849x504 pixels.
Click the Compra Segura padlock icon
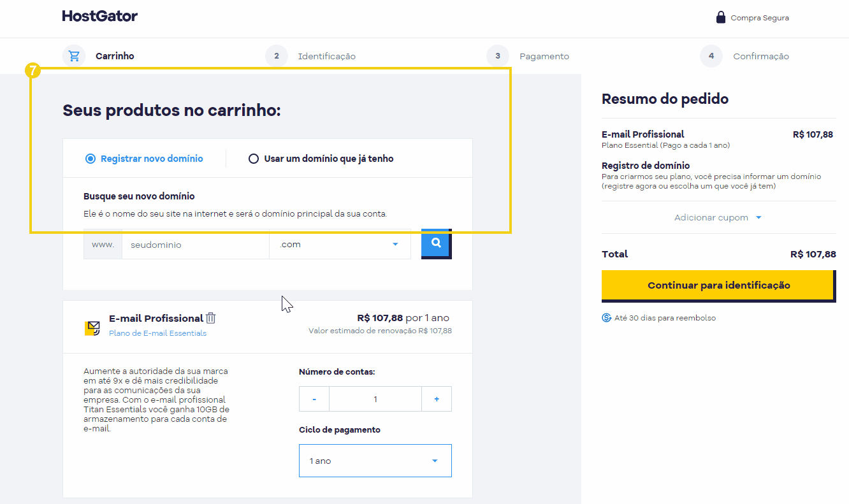pyautogui.click(x=721, y=17)
